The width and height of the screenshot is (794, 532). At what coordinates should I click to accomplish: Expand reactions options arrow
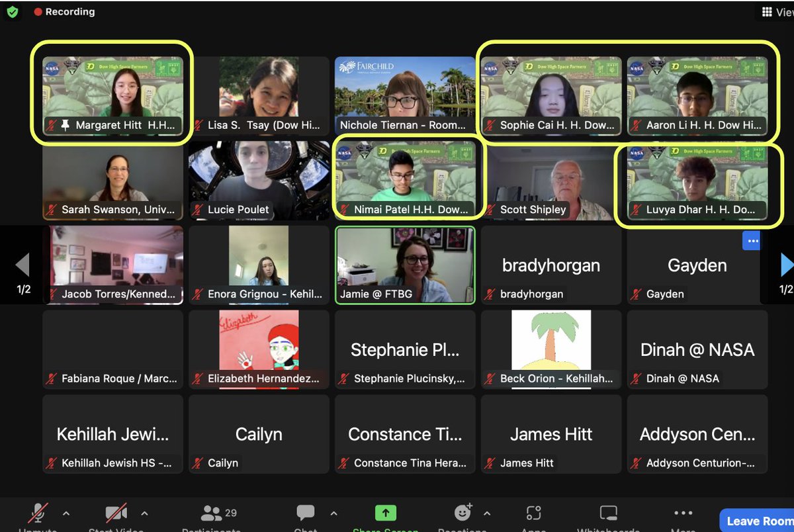point(488,513)
